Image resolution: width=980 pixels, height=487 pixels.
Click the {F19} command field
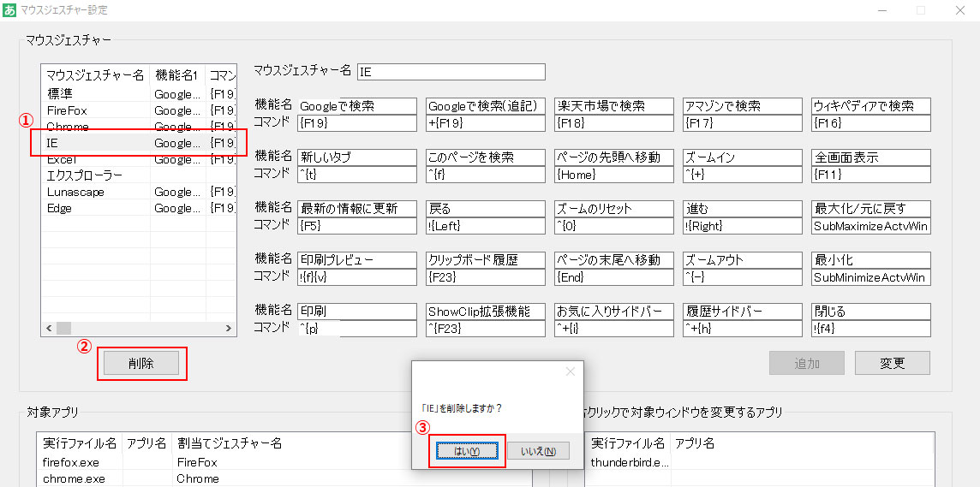pos(357,123)
